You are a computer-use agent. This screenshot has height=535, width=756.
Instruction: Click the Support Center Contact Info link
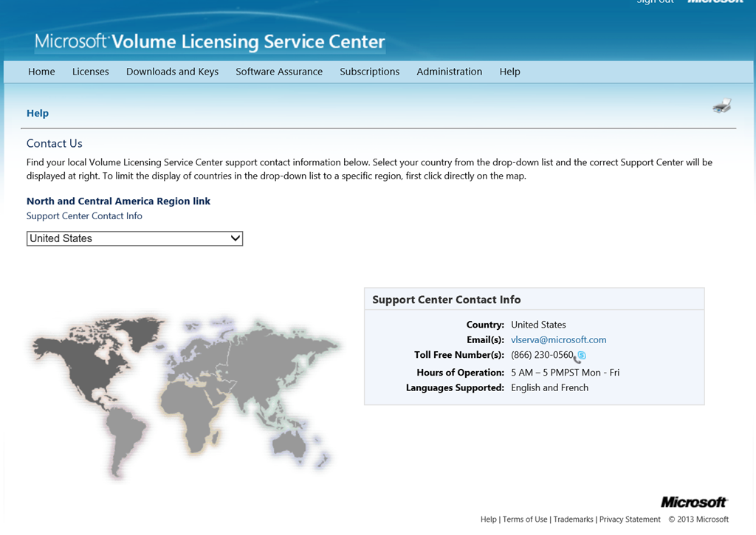click(x=84, y=216)
